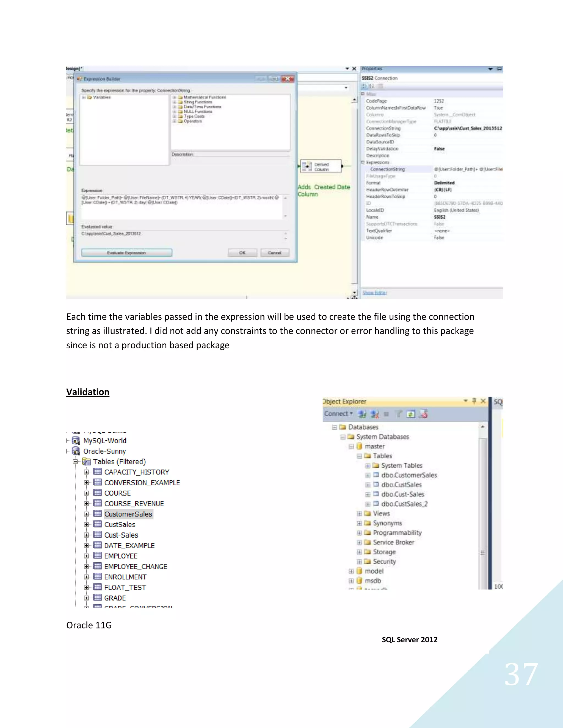Expand the dbo.Cust-Sales table
This screenshot has height=728, width=563.
click(x=368, y=494)
